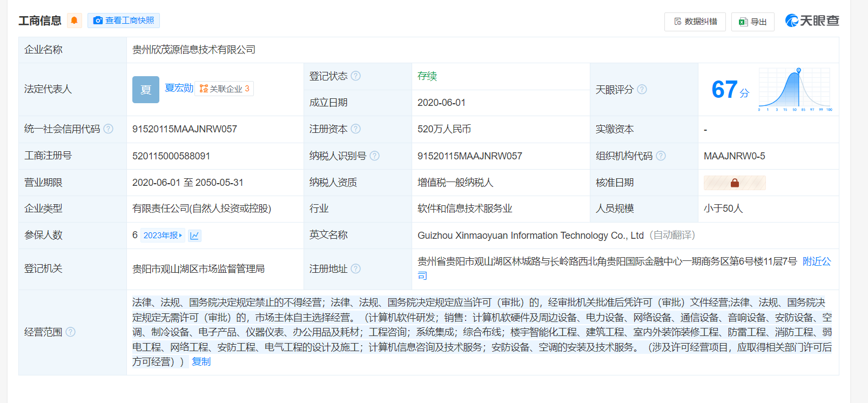This screenshot has width=868, height=403.
Task: Click the 67分 score value
Action: coord(730,90)
